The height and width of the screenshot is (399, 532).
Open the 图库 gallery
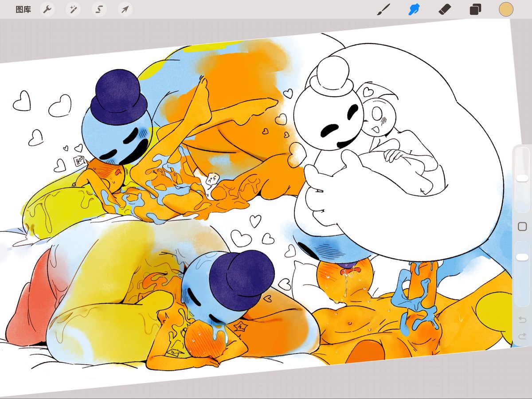coord(23,9)
